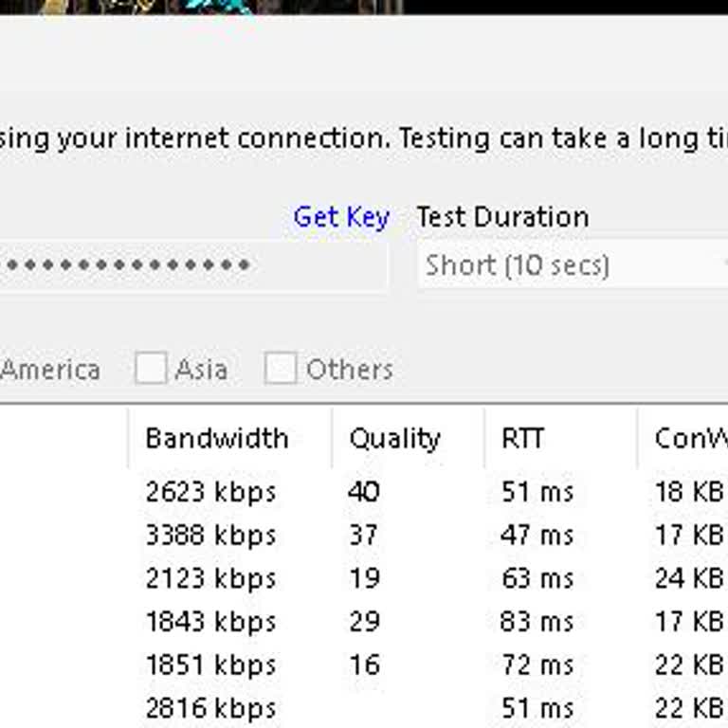Sort by the RTT column header
The width and height of the screenshot is (728, 728).
(x=521, y=438)
